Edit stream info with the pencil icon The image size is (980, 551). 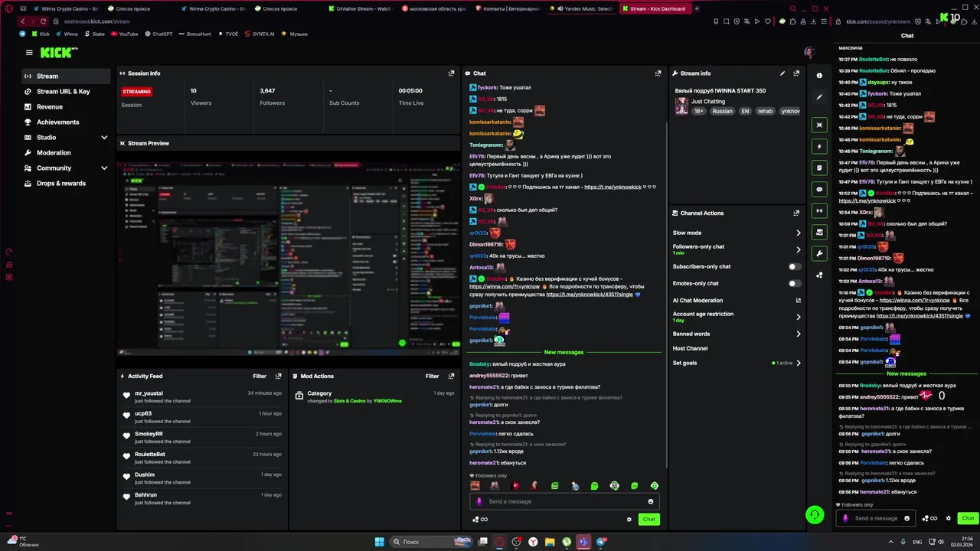(x=782, y=73)
